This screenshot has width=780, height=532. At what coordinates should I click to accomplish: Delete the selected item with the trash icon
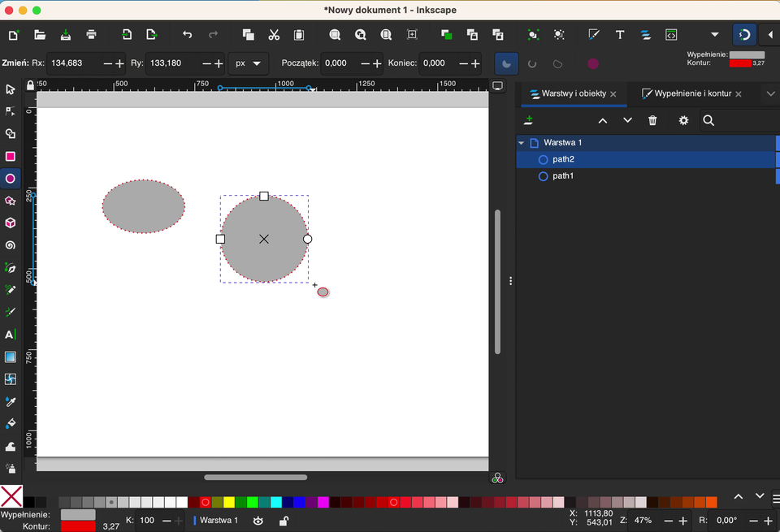coord(652,120)
